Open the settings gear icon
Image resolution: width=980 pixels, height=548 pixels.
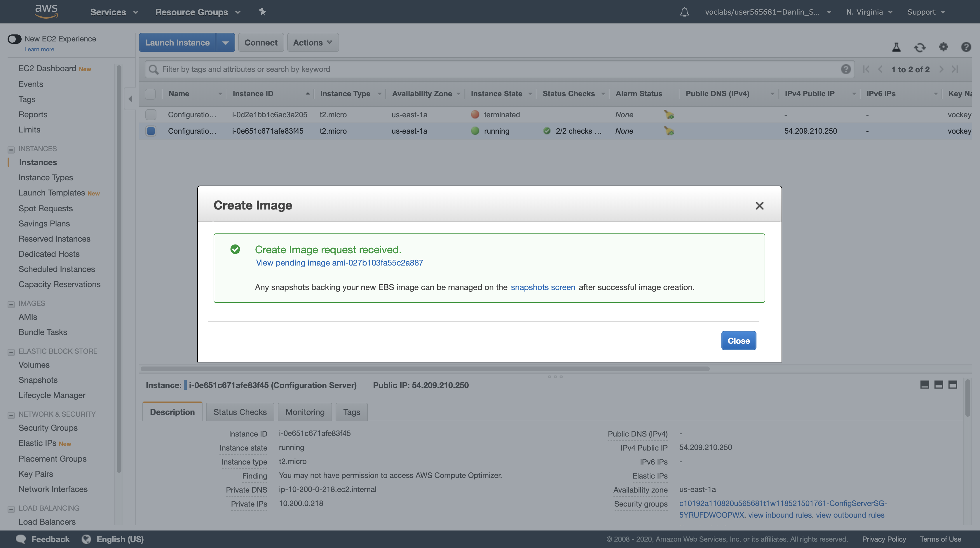click(943, 47)
